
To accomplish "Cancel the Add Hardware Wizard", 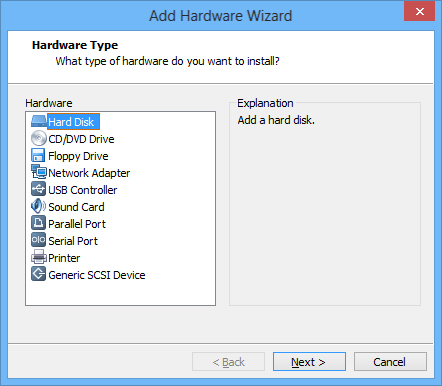I will point(390,362).
